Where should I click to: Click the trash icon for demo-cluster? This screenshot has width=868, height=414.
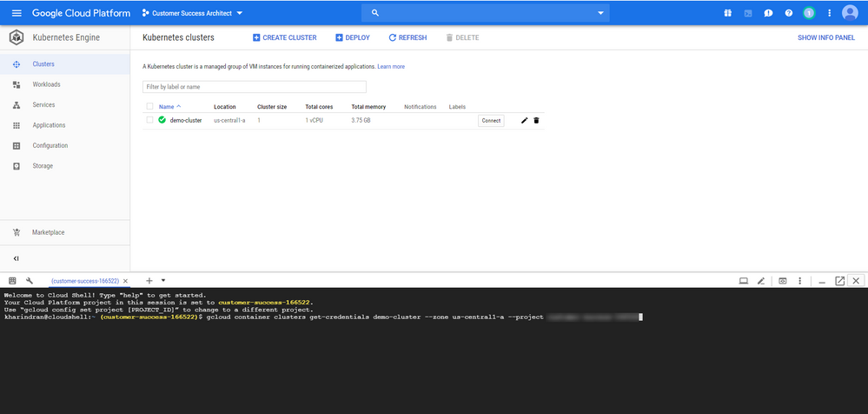(536, 120)
